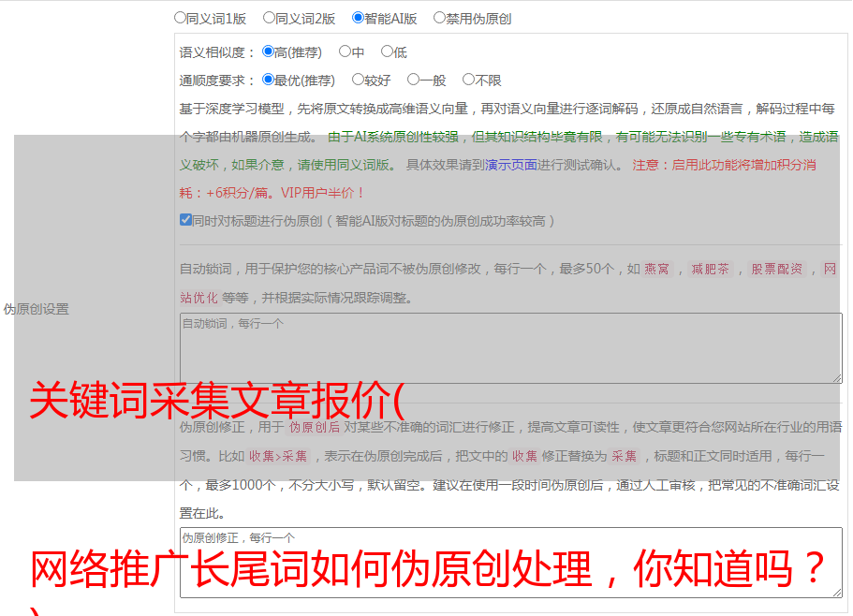Set 通顺度要求 to 最优(推荐)
Screen dimensions: 853x616
[268, 80]
